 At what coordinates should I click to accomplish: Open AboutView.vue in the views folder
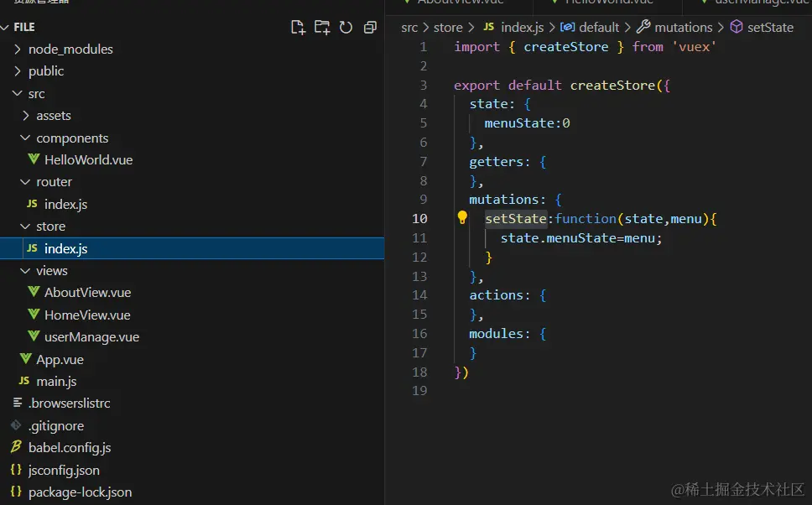pos(87,293)
